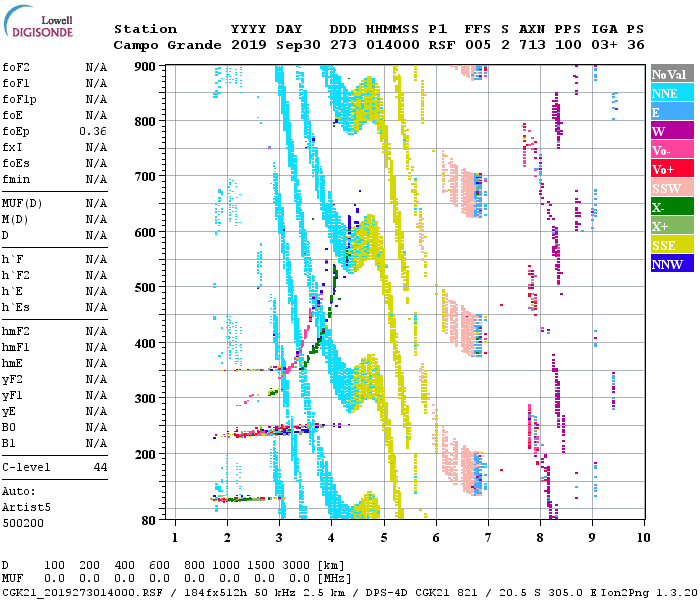The image size is (700, 600).
Task: Select the E blue legend swatch
Action: click(x=672, y=112)
